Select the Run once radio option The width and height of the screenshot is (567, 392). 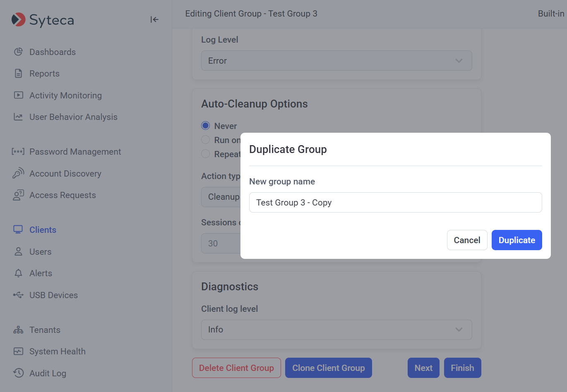(205, 140)
